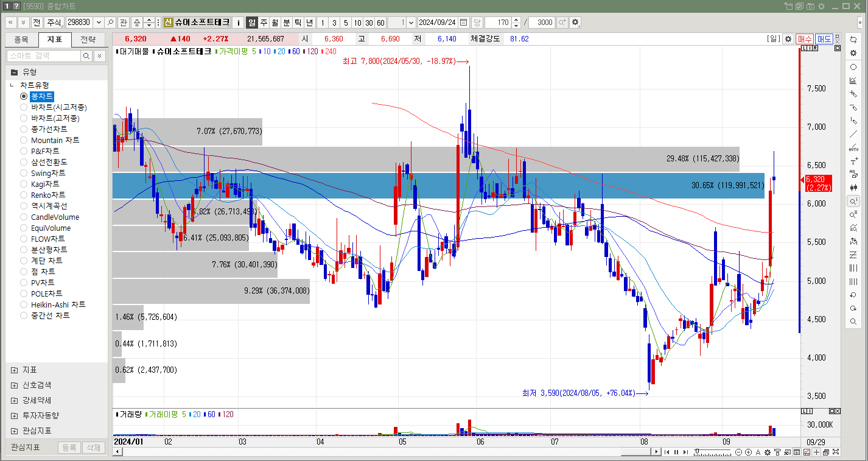Open chart area settings gear beside [일]
Screen dimensions: 868x461
788,39
